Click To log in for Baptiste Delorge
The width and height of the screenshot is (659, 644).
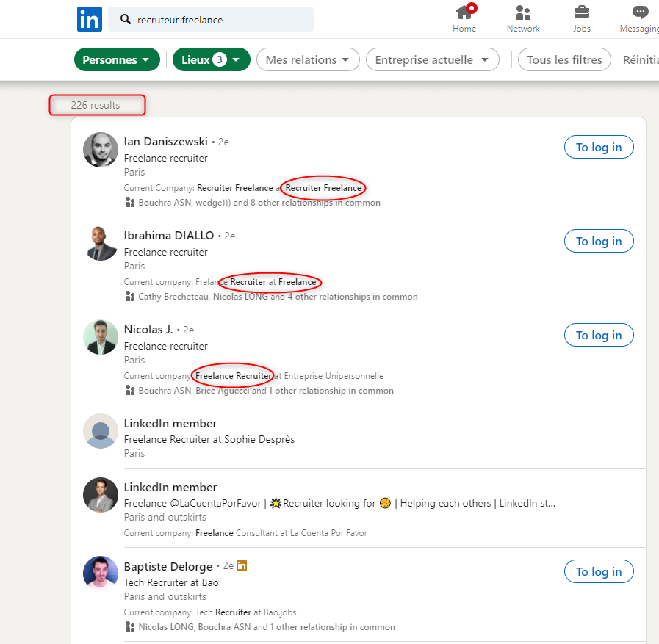pyautogui.click(x=599, y=572)
